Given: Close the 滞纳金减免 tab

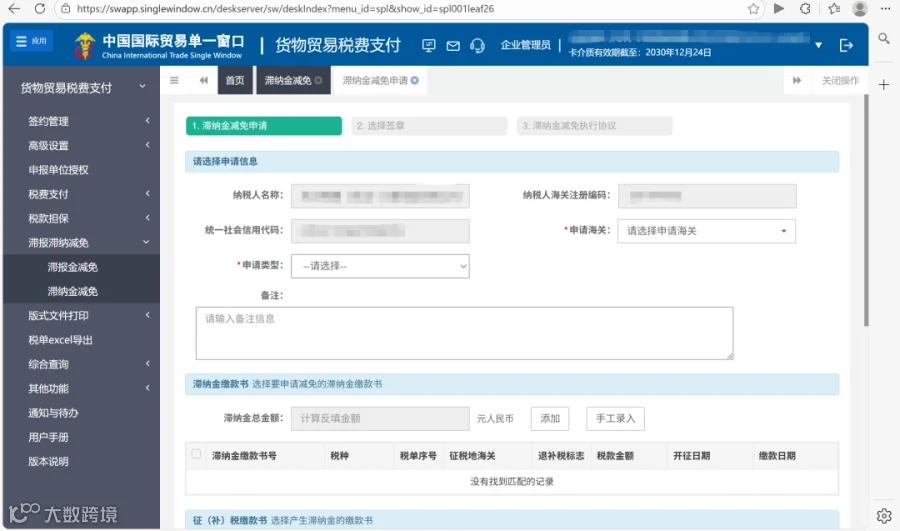Looking at the screenshot, I should 319,80.
